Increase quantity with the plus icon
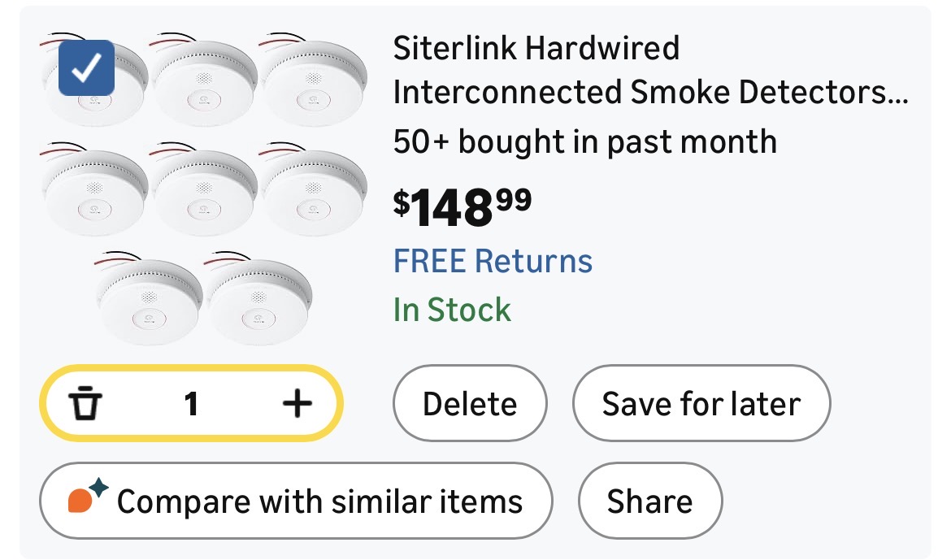This screenshot has width=951, height=560. click(297, 403)
